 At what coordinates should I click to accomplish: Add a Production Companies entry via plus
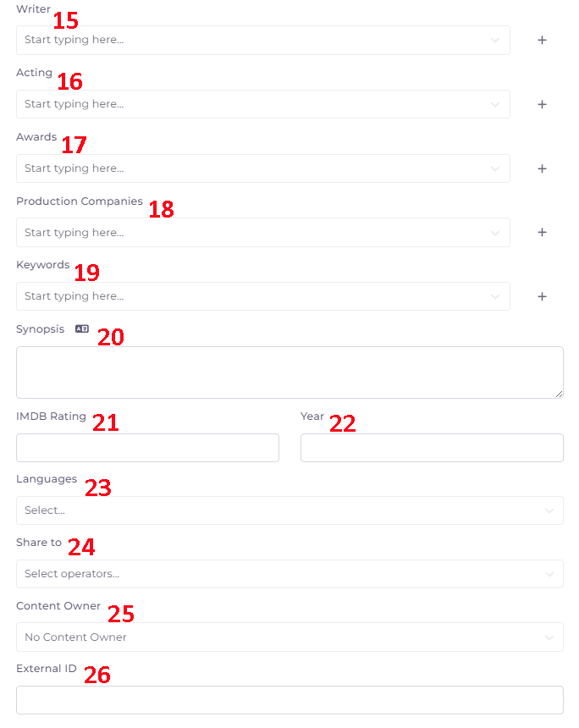click(543, 232)
